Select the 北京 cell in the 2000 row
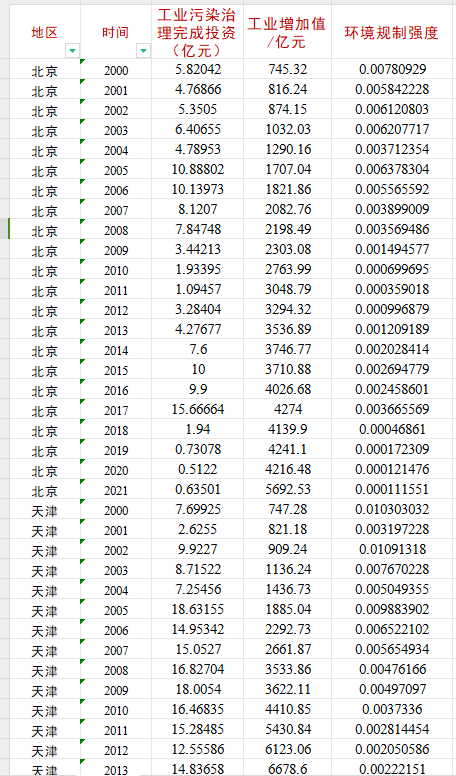Viewport: 456px width, 776px height. click(x=45, y=70)
